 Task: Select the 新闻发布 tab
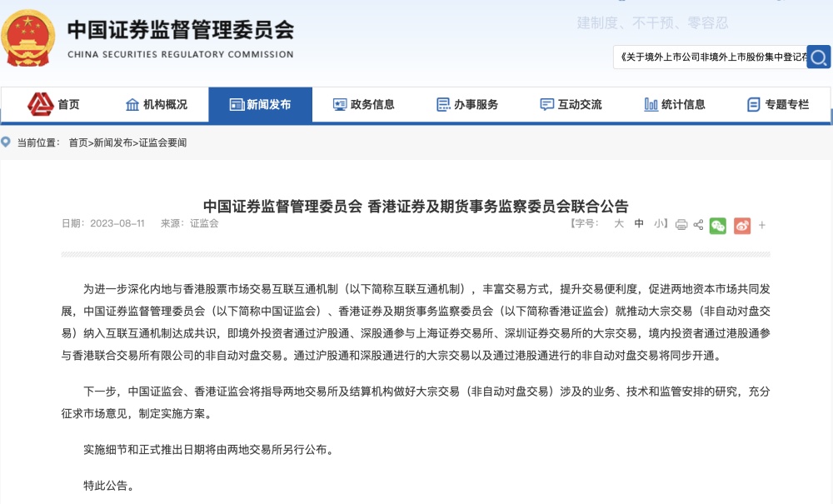tap(260, 105)
